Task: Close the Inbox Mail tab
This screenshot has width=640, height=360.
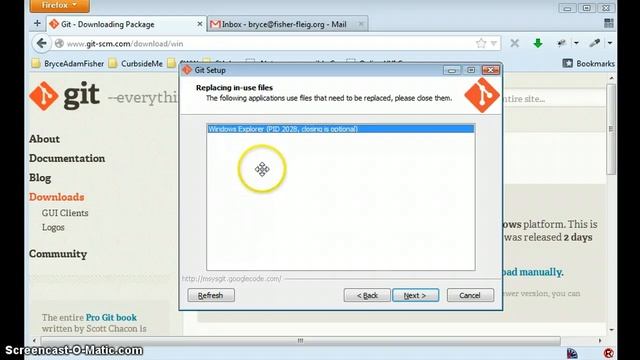Action: click(x=361, y=24)
